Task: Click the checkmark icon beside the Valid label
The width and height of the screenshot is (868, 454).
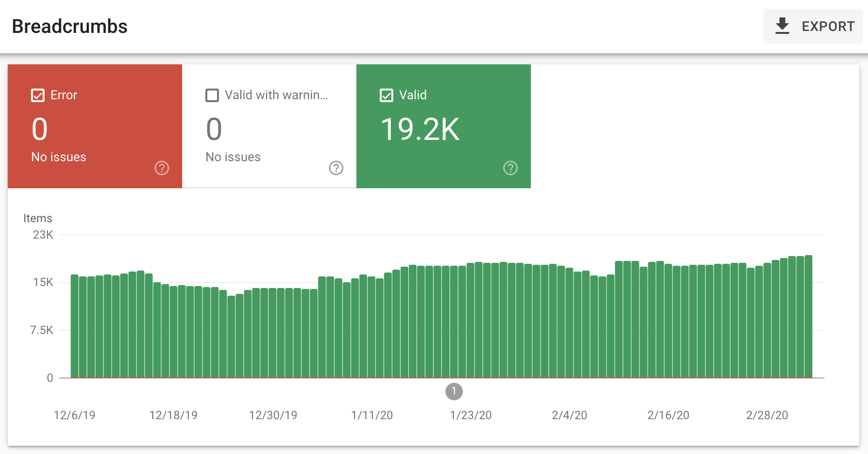Action: pyautogui.click(x=386, y=95)
